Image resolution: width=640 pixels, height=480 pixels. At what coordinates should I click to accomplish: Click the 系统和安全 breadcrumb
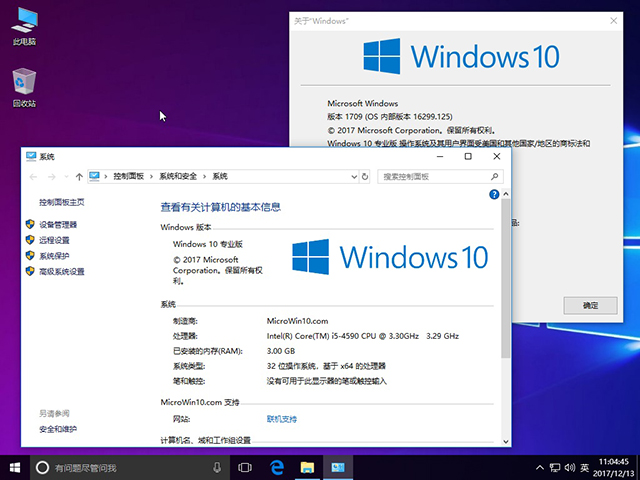[x=178, y=176]
